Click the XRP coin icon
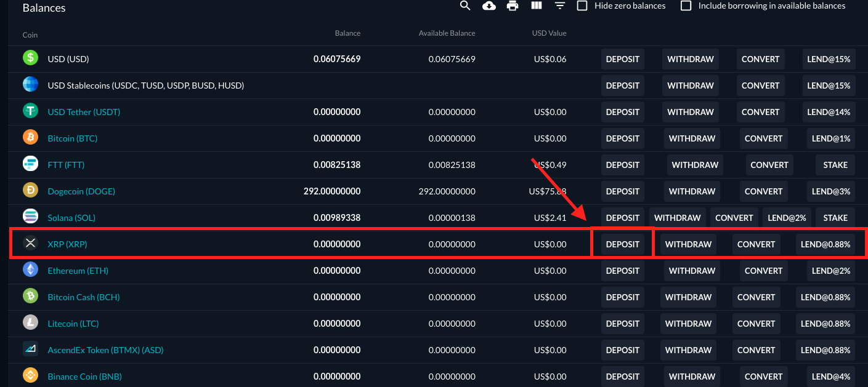Screen dimensions: 868x387 pos(30,243)
